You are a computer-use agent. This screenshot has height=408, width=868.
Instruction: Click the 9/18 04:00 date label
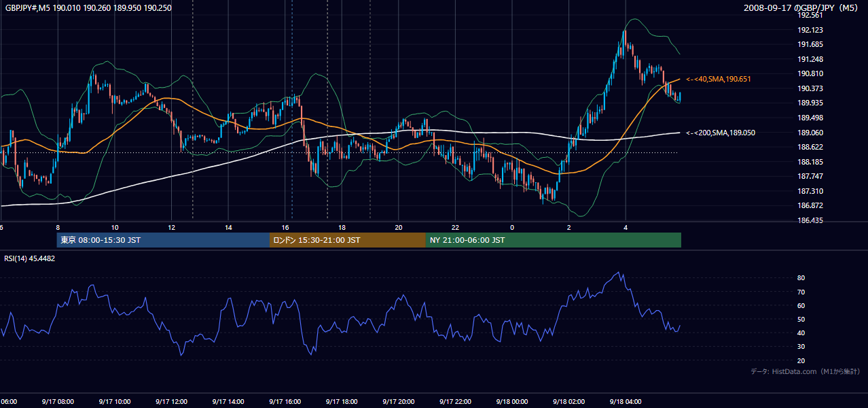626,401
